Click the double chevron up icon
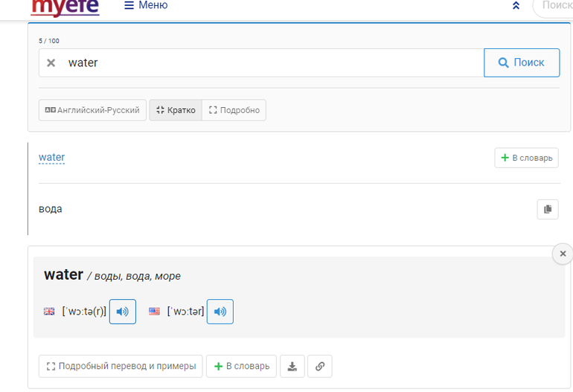 [516, 6]
